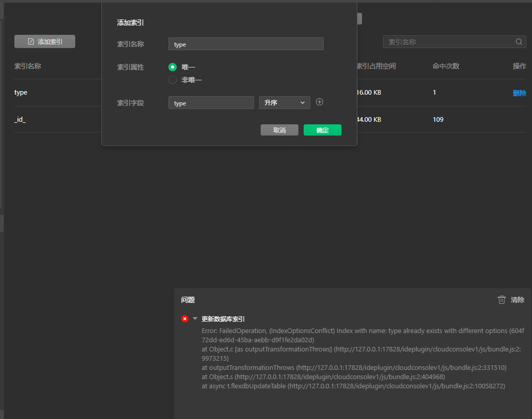532x419 pixels.
Task: Click the 更新数据库索引 error title
Action: (x=223, y=319)
